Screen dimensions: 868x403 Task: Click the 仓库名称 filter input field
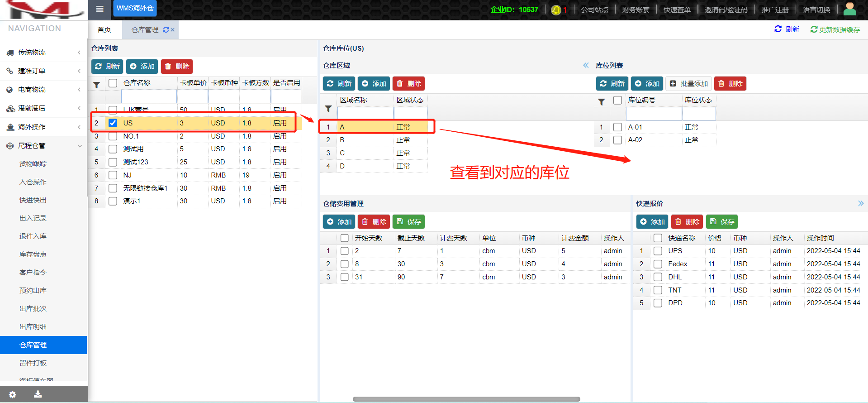point(149,96)
